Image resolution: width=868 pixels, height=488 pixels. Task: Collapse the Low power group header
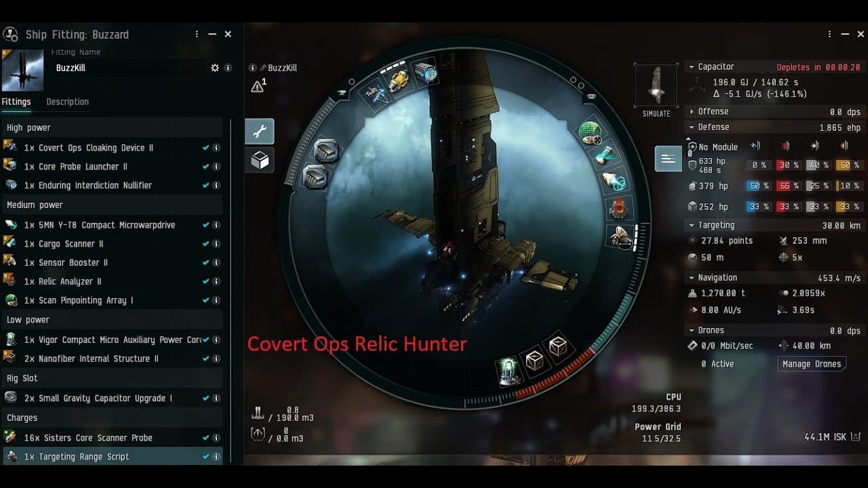[x=112, y=320]
